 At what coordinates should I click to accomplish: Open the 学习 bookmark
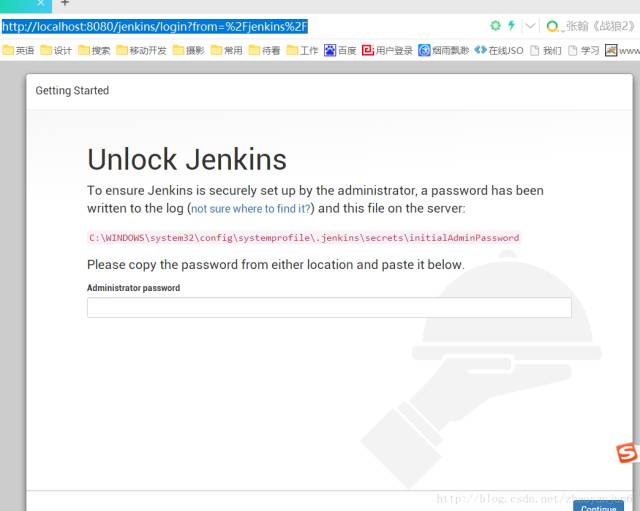[584, 50]
